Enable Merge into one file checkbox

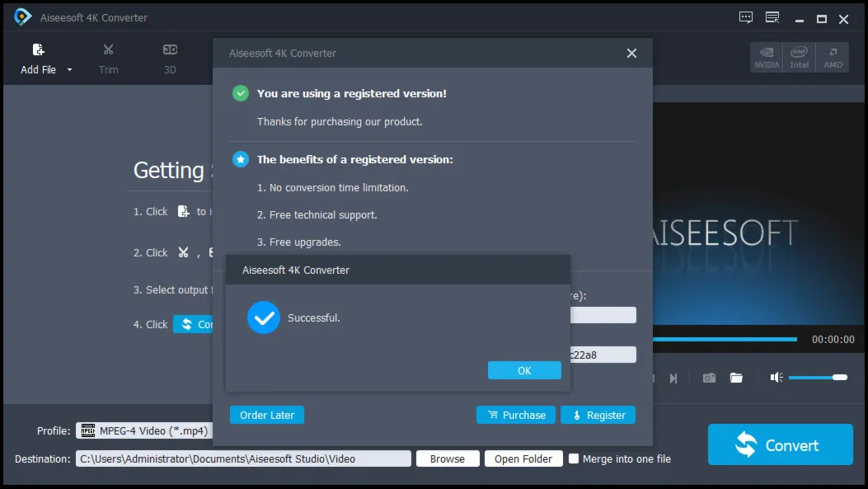[574, 458]
